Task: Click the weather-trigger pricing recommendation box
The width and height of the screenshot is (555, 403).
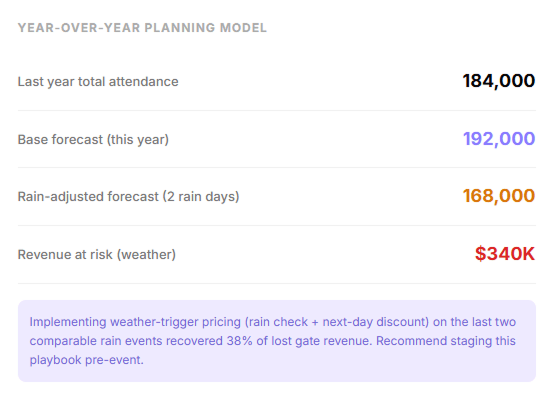Action: (277, 341)
